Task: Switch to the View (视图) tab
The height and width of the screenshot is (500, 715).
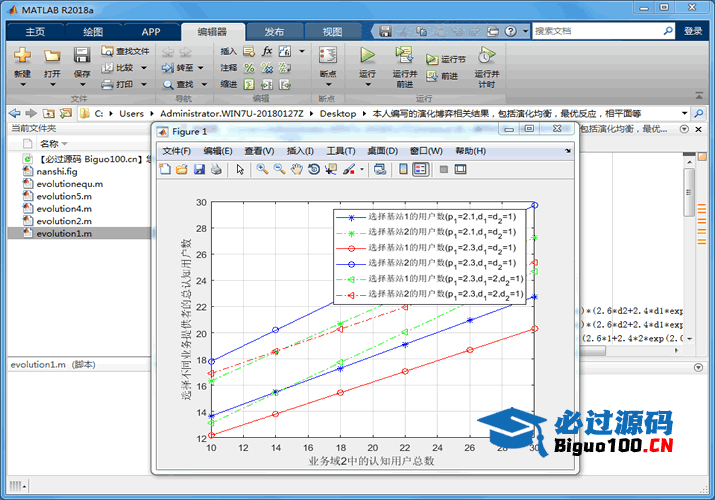Action: pos(332,32)
